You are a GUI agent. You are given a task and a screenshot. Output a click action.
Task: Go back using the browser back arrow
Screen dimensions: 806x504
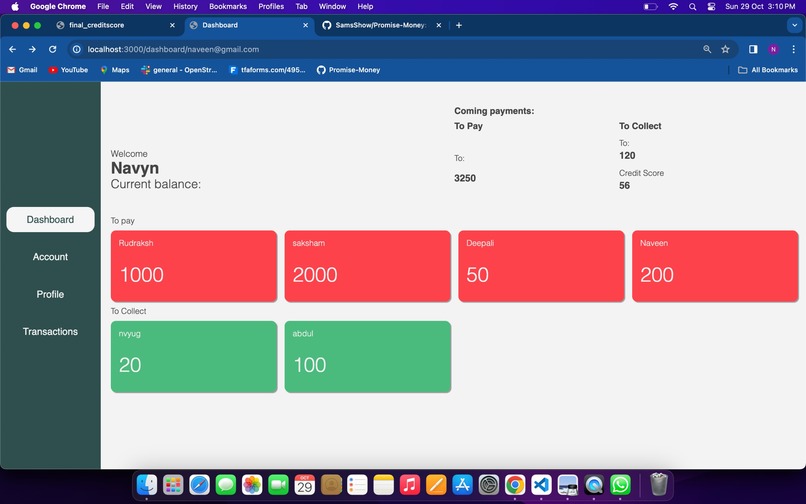(x=12, y=49)
